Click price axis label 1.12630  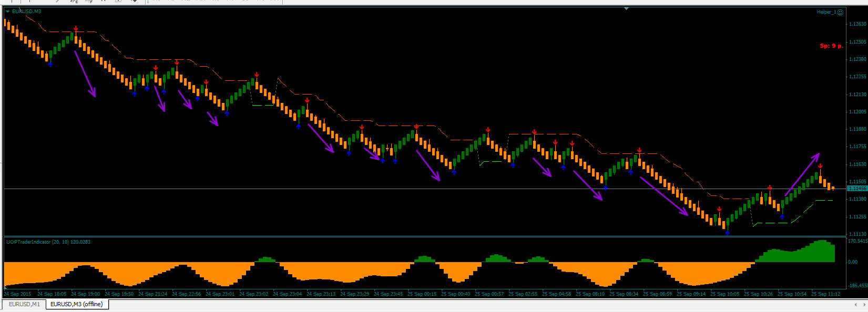858,24
